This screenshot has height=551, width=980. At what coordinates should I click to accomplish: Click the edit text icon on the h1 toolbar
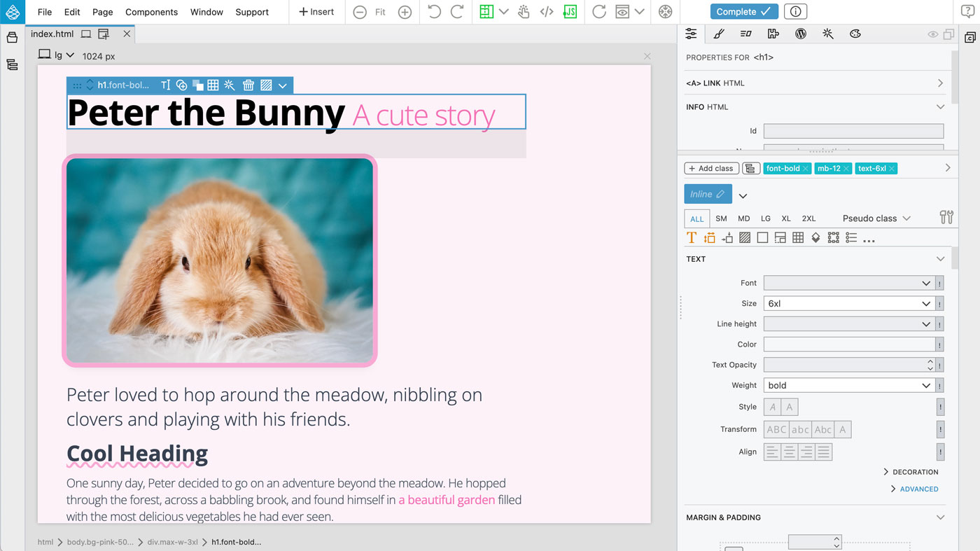click(165, 85)
